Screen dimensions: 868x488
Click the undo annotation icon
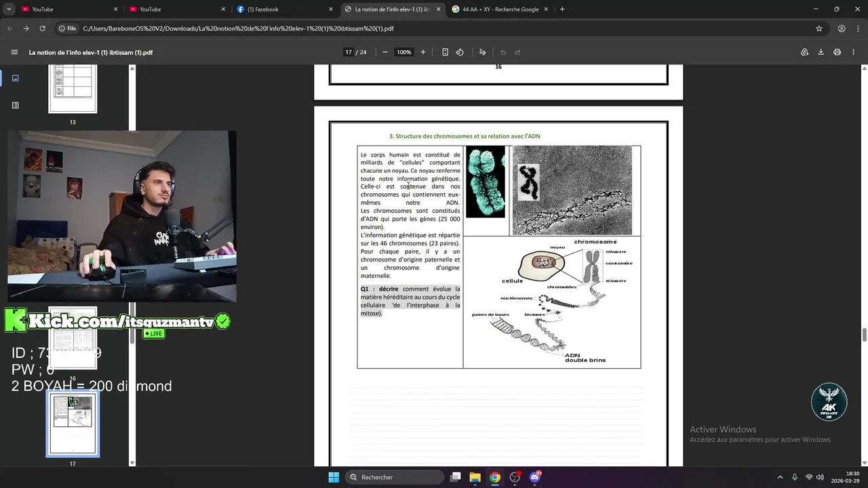(x=503, y=52)
